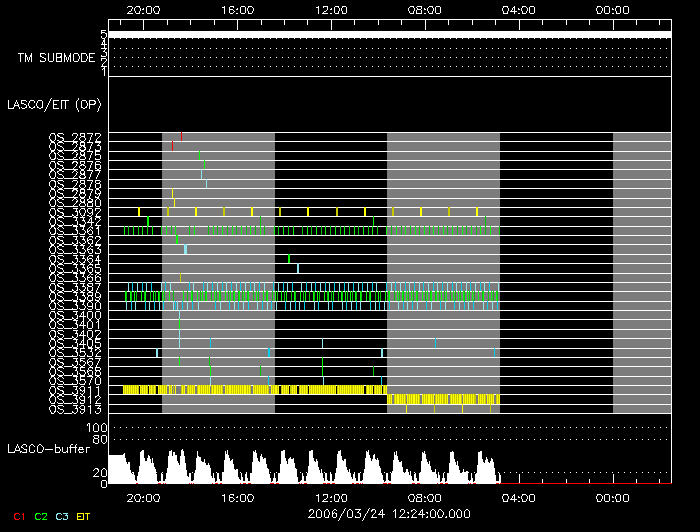Select the OS_2872 row label
Image resolution: width=700 pixels, height=532 pixels.
75,137
